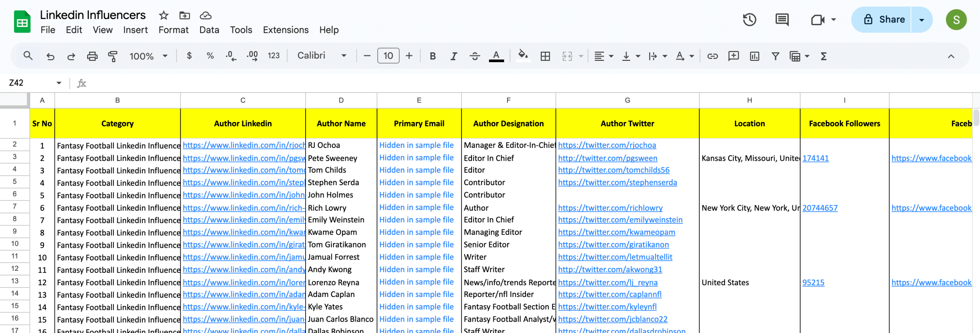Image resolution: width=980 pixels, height=333 pixels.
Task: Start a video call with camera icon
Action: (818, 19)
